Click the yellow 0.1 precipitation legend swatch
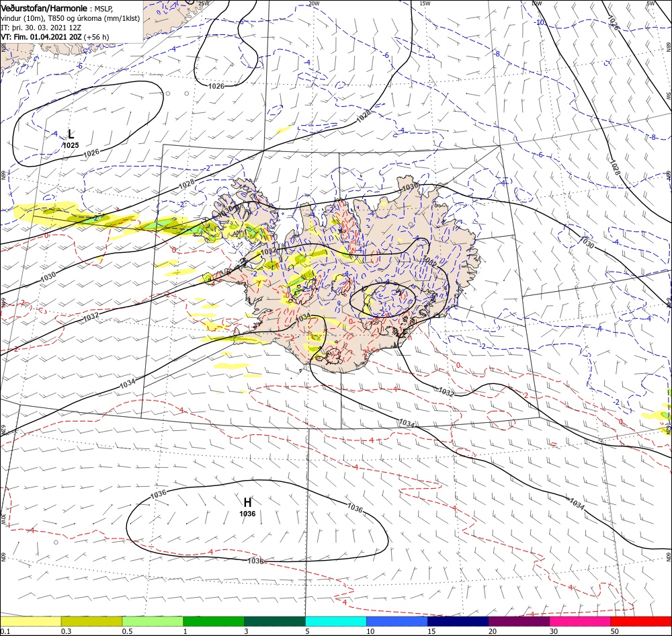Image resolution: width=672 pixels, height=636 pixels. pos(30,621)
